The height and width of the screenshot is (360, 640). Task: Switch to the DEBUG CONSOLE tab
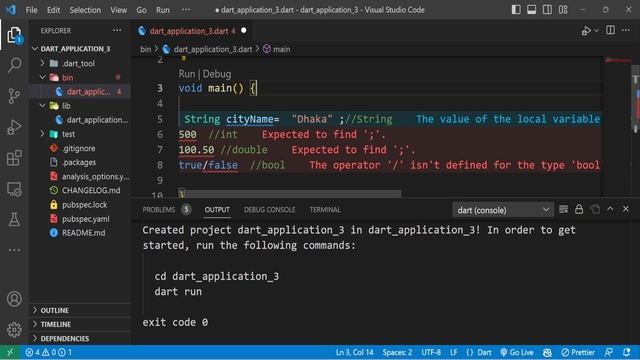click(x=269, y=210)
